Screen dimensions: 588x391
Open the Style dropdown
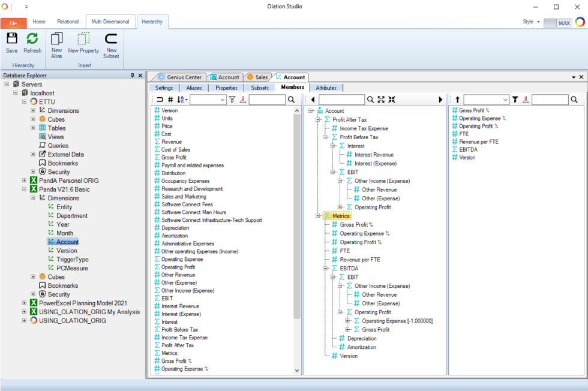pos(531,22)
